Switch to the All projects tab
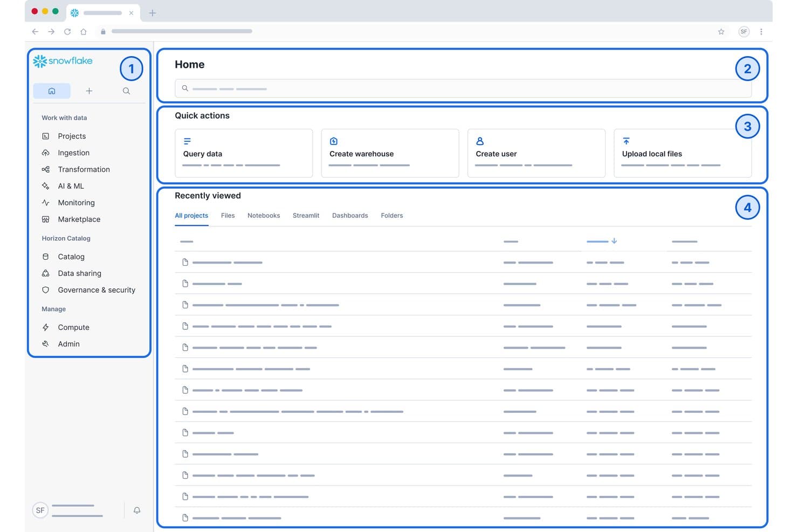The width and height of the screenshot is (798, 532). pyautogui.click(x=191, y=216)
